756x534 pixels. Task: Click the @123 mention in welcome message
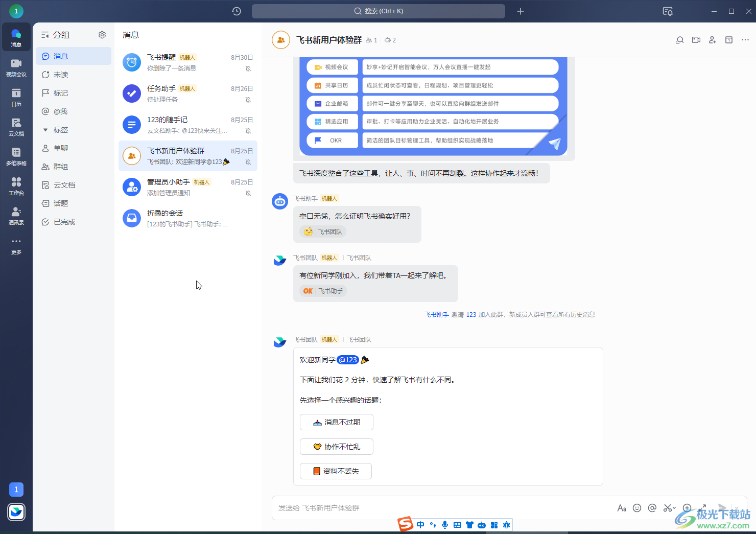tap(348, 360)
